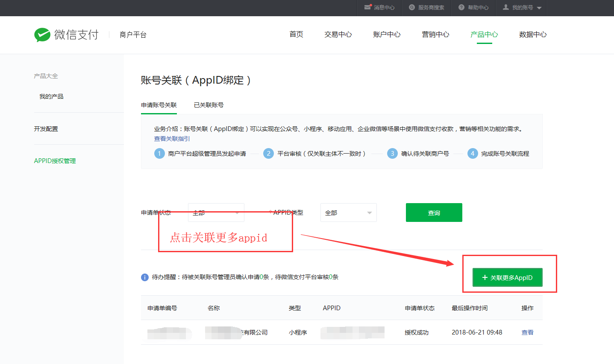Click the 查看关联指引 link
This screenshot has height=364, width=614.
tap(172, 139)
